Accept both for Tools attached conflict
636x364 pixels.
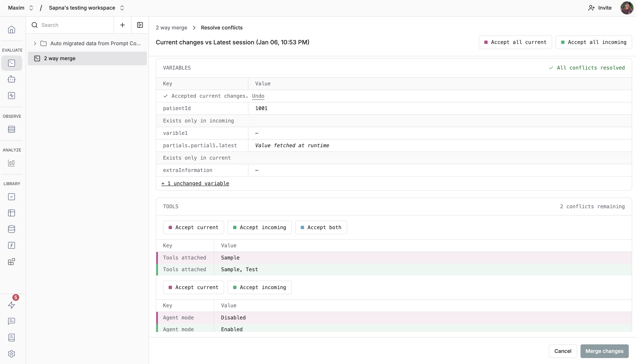click(x=321, y=227)
